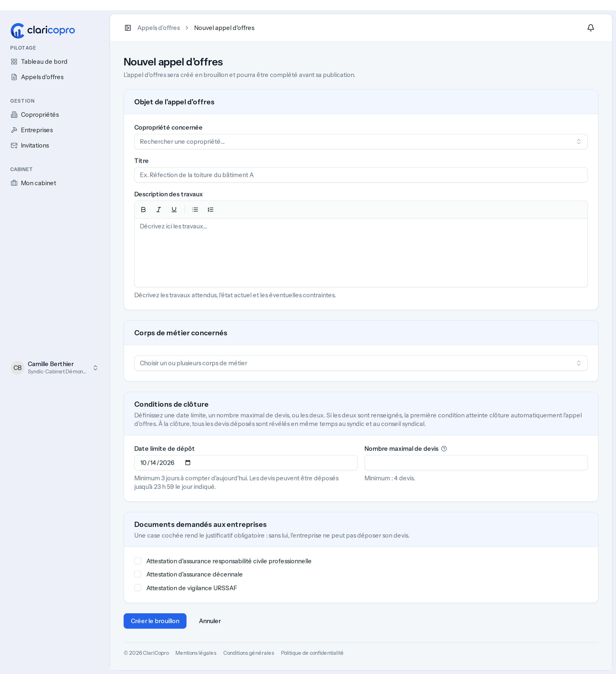
Task: Go to Tableau de bord
Action: [x=55, y=62]
